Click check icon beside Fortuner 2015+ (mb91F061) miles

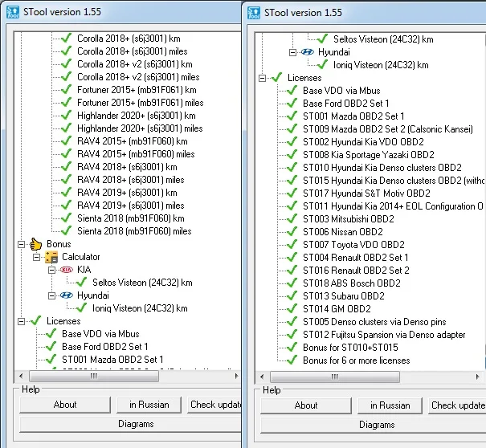click(x=66, y=102)
